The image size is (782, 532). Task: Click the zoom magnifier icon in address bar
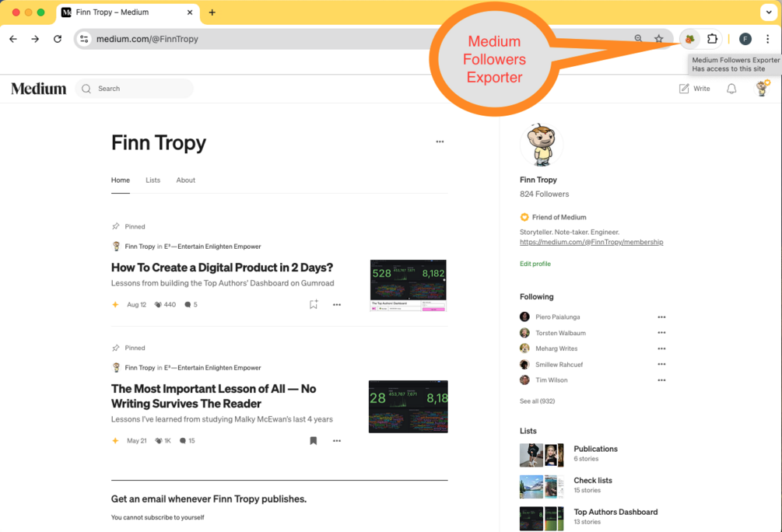click(x=638, y=38)
